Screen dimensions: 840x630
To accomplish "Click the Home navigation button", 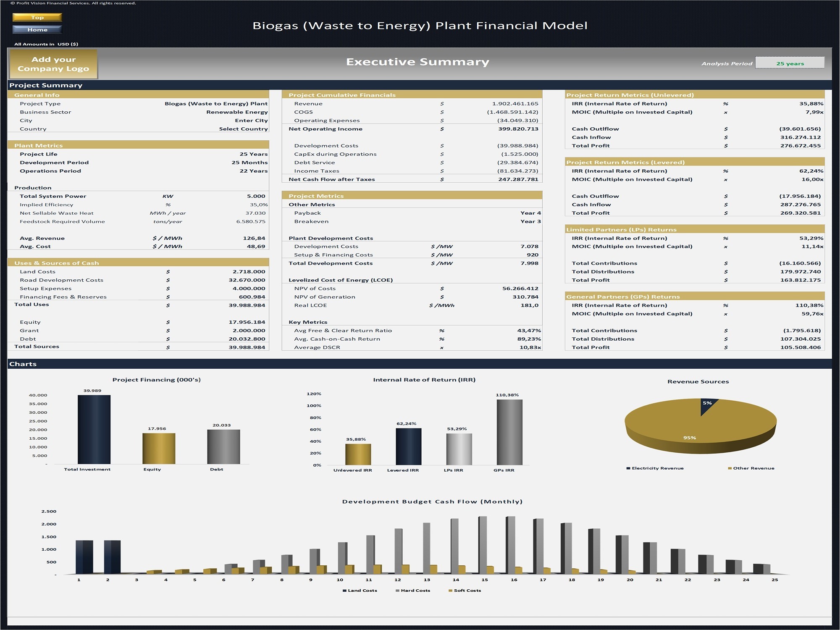I will [38, 29].
